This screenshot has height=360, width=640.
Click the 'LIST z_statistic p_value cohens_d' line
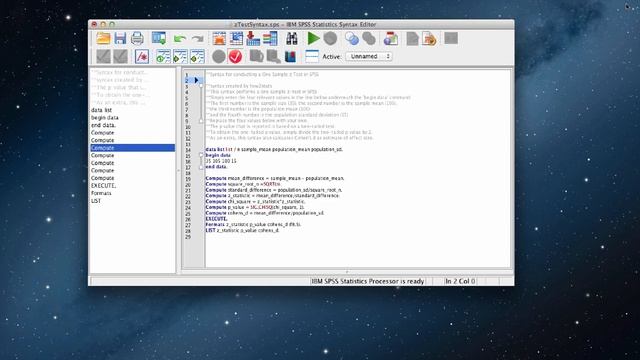click(242, 230)
